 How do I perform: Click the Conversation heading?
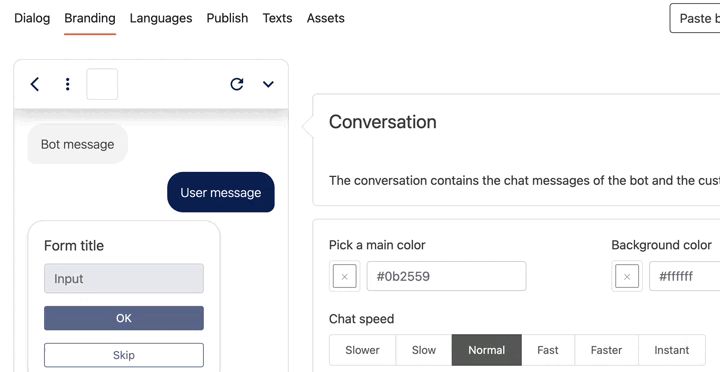click(x=382, y=122)
